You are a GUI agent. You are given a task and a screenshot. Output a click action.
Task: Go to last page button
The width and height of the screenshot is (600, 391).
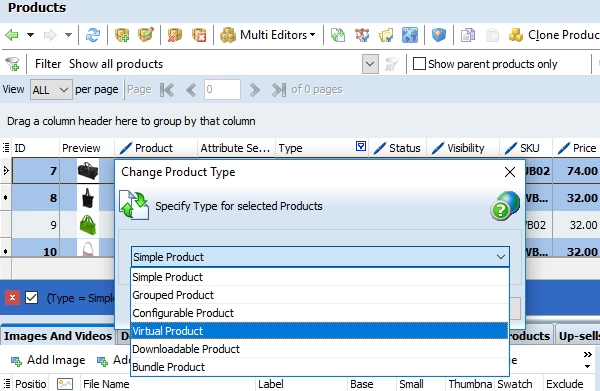pyautogui.click(x=279, y=90)
